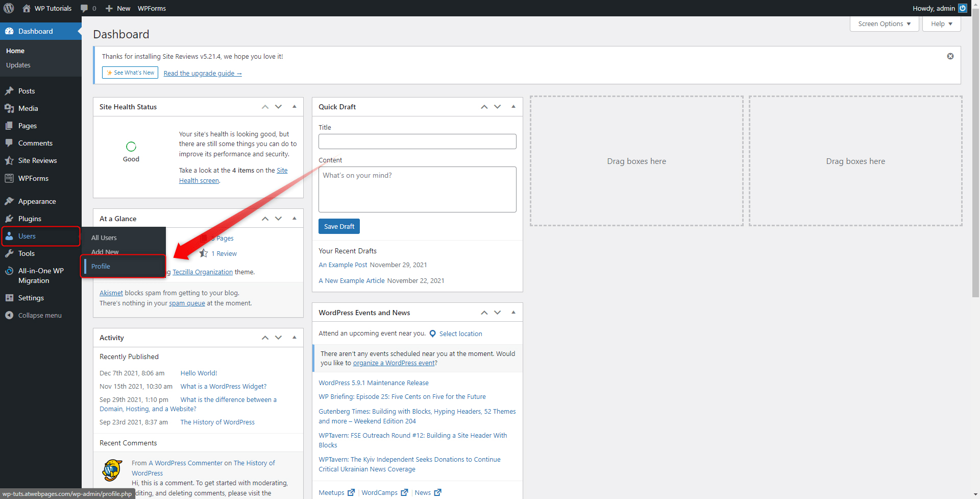
Task: Open Read the upgrade guide link
Action: pyautogui.click(x=203, y=73)
